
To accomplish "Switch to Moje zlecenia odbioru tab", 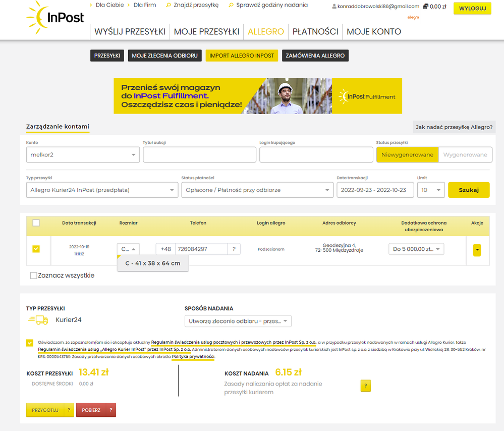I will 164,56.
